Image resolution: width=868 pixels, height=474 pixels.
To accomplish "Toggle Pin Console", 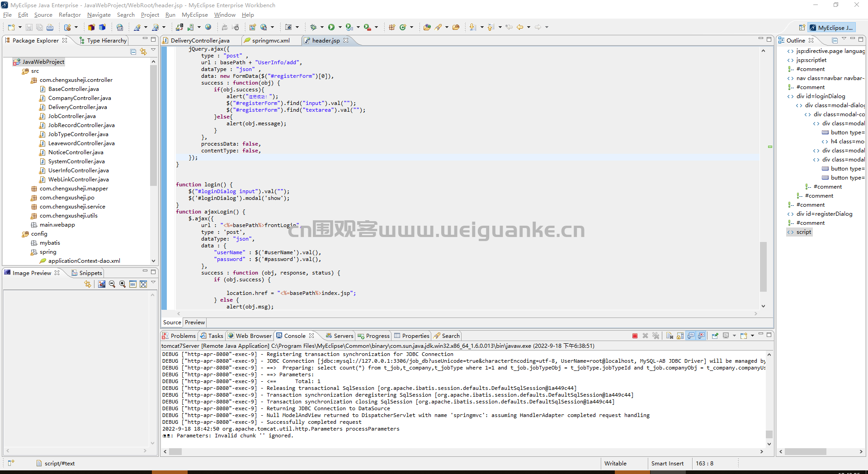I will coord(715,336).
